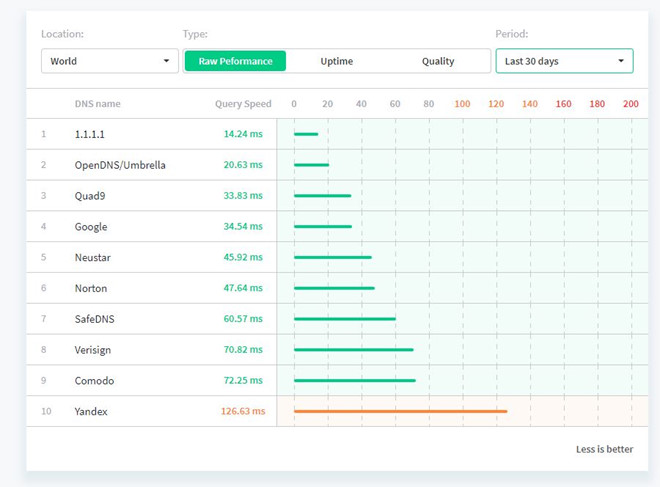Sort by the Query Speed column header
The image size is (660, 487).
tap(243, 104)
